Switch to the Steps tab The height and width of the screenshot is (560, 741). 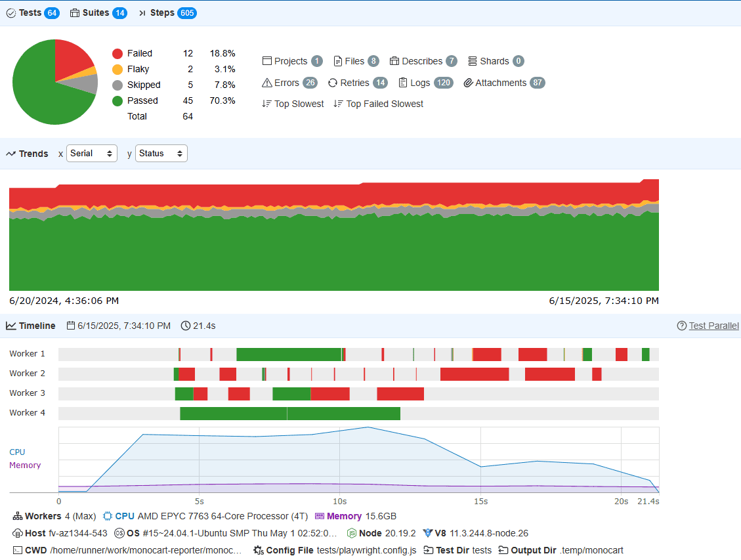(x=167, y=13)
